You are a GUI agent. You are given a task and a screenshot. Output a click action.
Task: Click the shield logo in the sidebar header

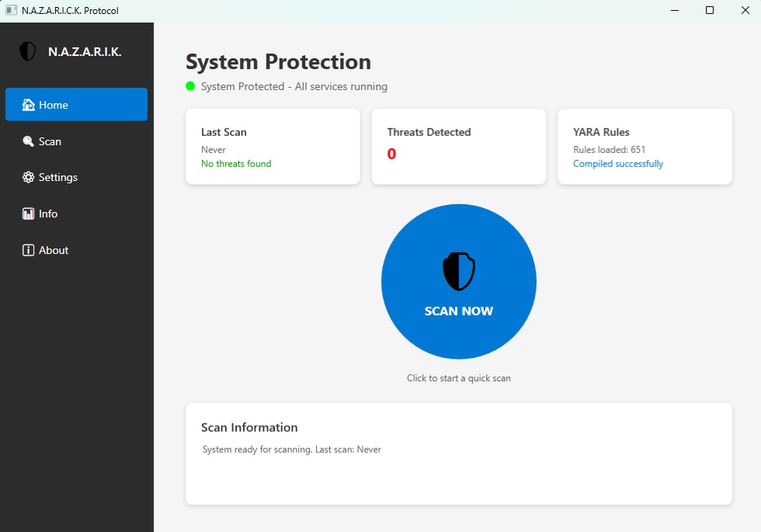28,52
